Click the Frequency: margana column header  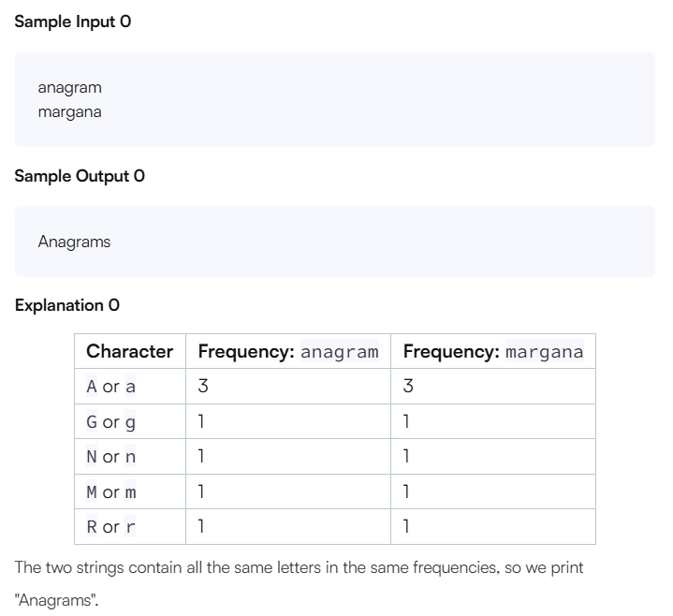point(493,351)
